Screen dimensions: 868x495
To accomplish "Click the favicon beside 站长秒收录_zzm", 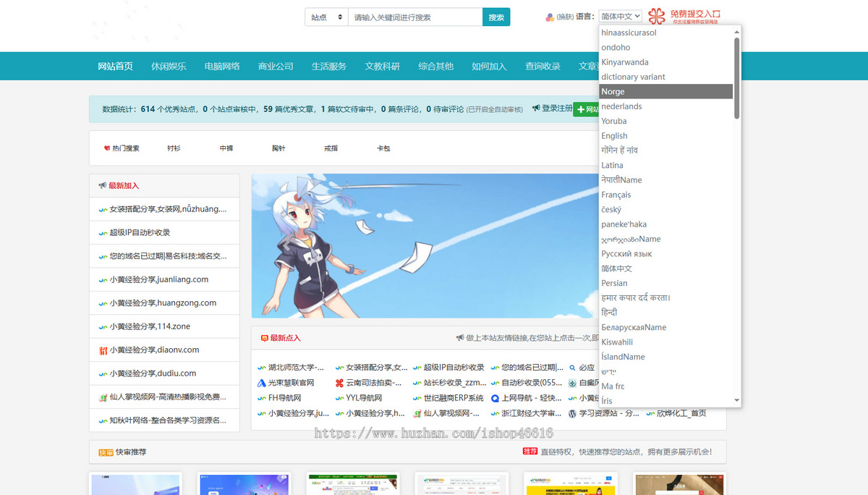I will pos(417,383).
